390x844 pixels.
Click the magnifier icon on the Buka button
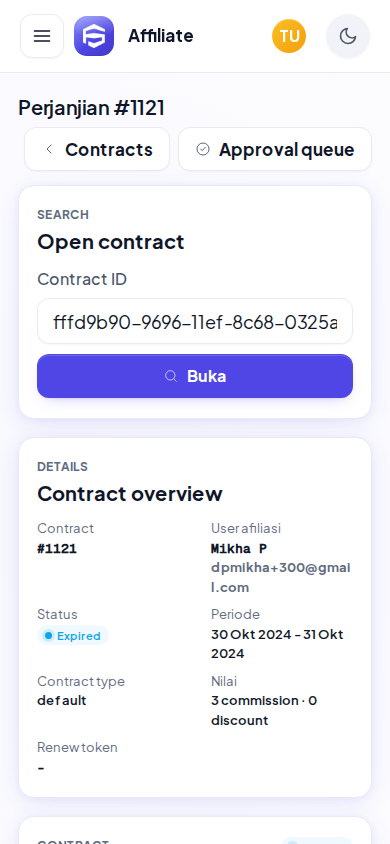pyautogui.click(x=171, y=376)
